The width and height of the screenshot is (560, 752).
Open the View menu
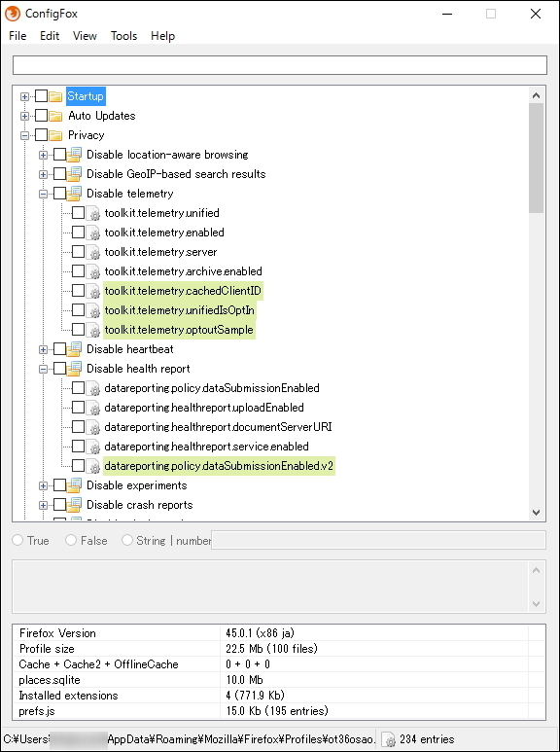coord(85,36)
